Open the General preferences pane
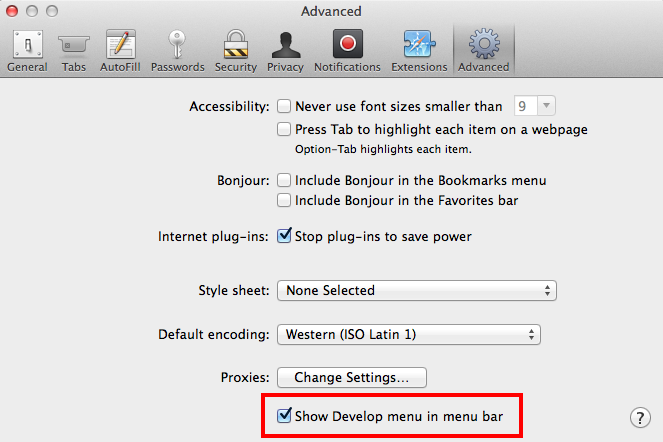The width and height of the screenshot is (663, 442). coord(27,50)
